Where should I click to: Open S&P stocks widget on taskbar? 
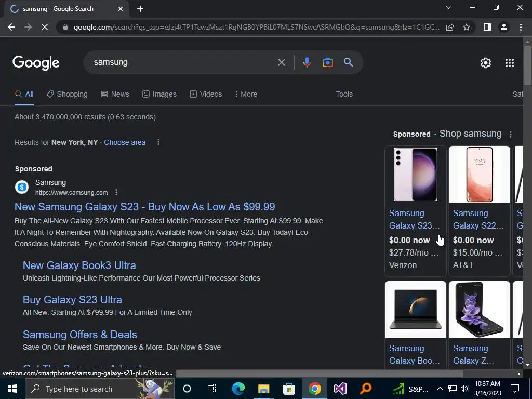pyautogui.click(x=410, y=389)
